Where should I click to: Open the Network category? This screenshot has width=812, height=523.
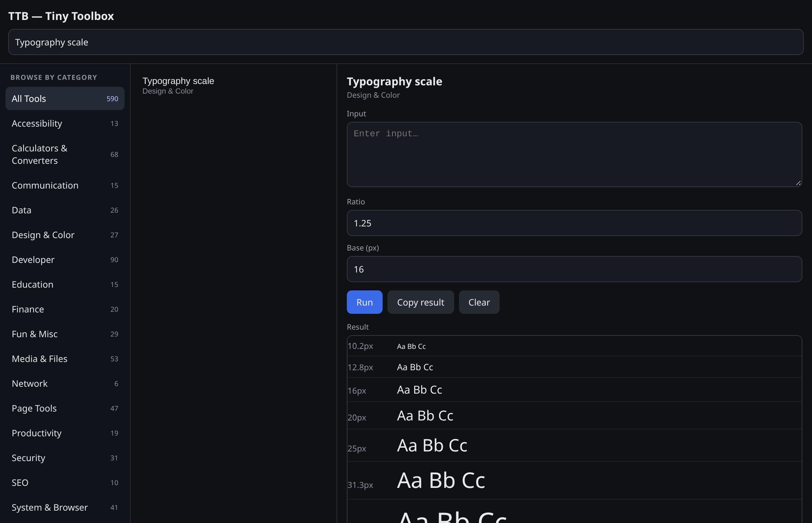coord(65,383)
